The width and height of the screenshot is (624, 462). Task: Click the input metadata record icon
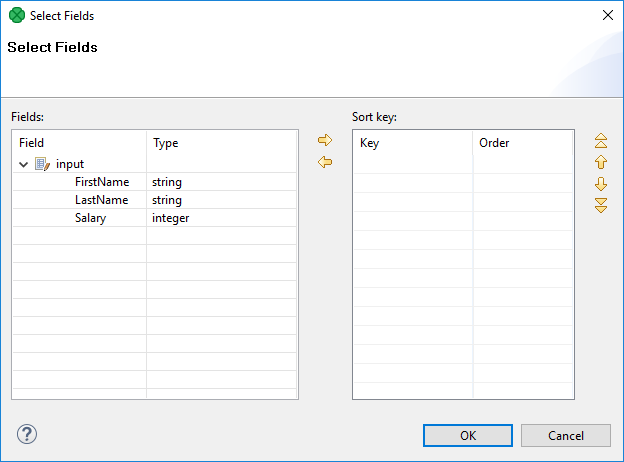(x=42, y=164)
